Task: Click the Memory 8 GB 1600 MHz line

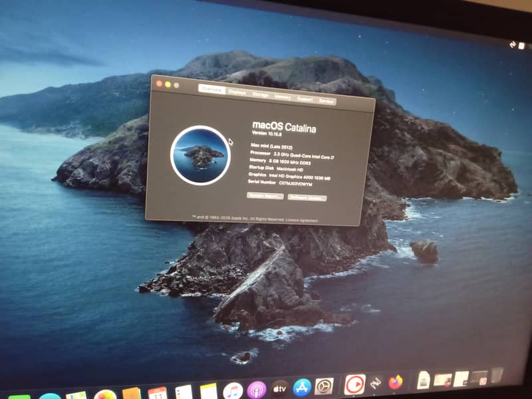Action: [x=280, y=162]
